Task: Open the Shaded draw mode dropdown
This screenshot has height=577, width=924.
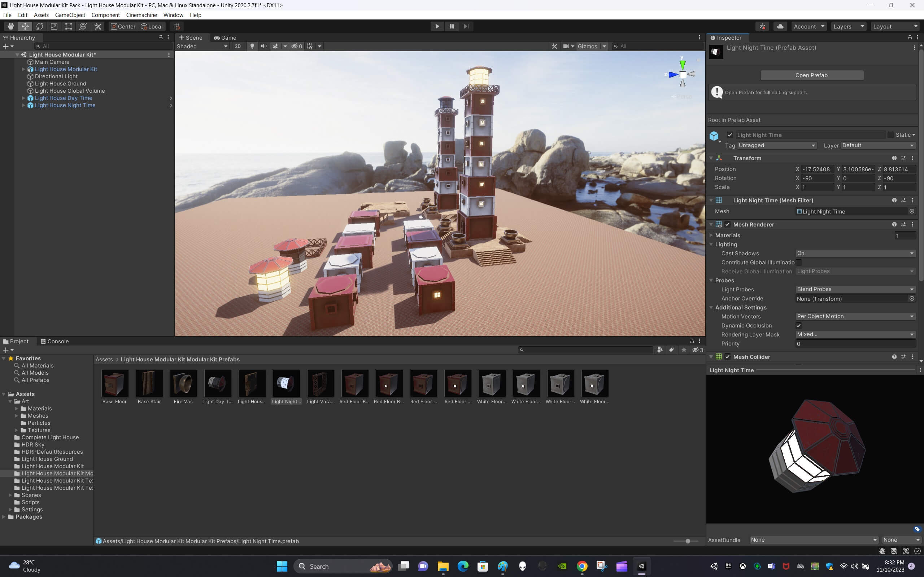Action: (202, 46)
